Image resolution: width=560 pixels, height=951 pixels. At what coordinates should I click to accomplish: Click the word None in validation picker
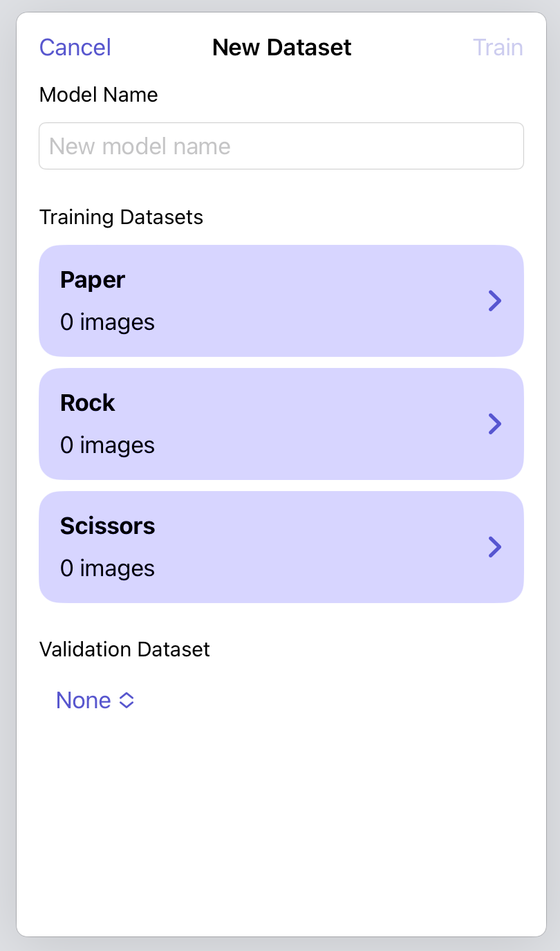(x=84, y=701)
